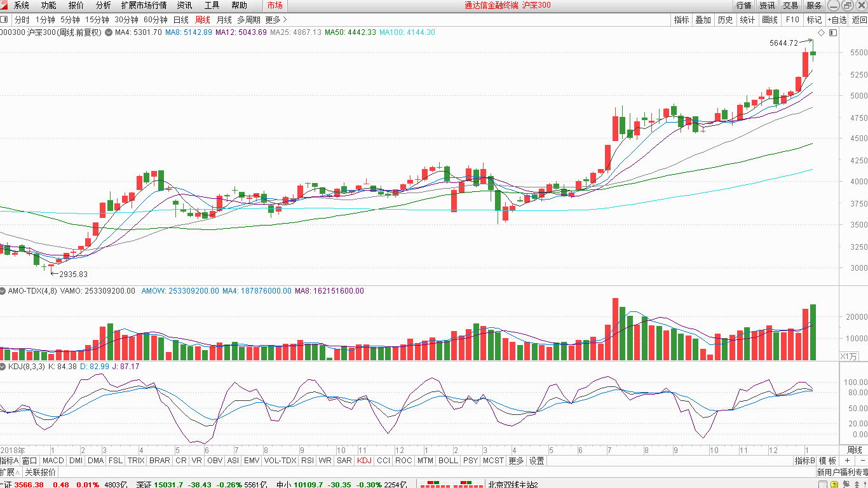The width and height of the screenshot is (868, 488).
Task: Open 扩展市场行情 menu
Action: (144, 5)
